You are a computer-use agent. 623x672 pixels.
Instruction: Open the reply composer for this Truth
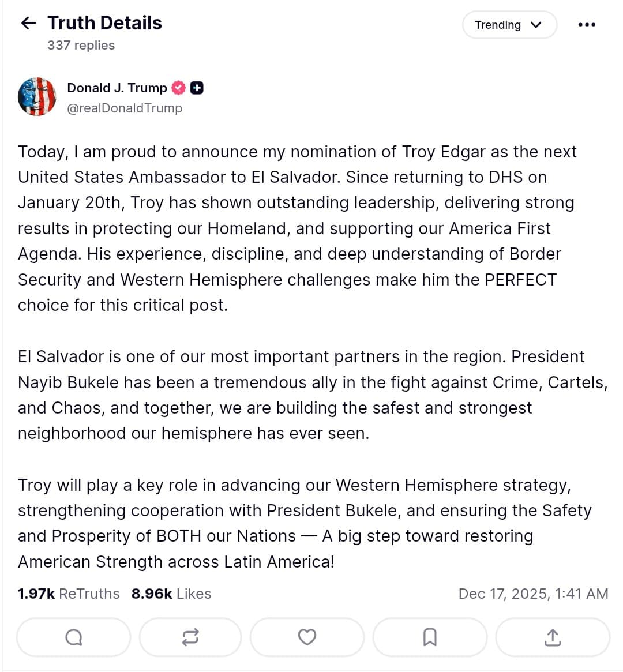tap(73, 637)
